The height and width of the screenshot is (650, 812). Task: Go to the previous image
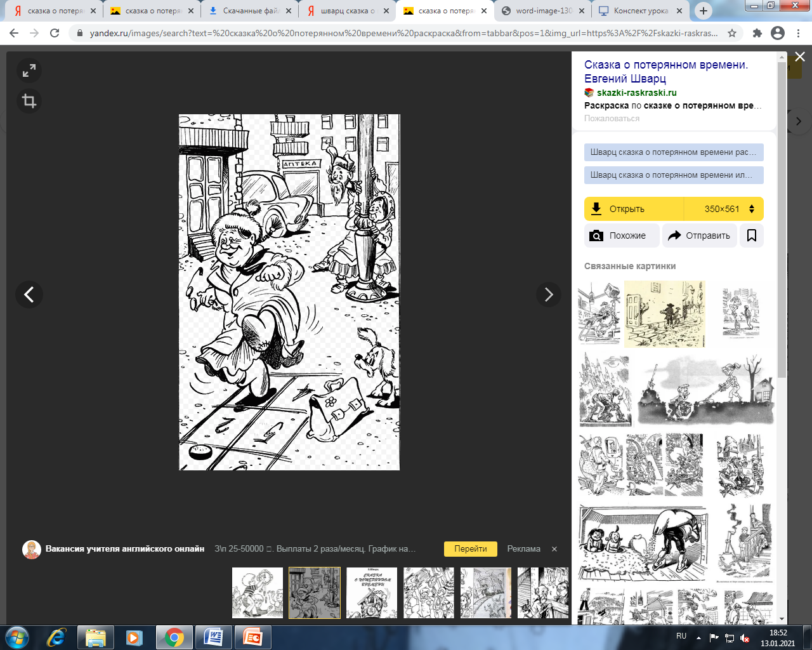pyautogui.click(x=29, y=295)
